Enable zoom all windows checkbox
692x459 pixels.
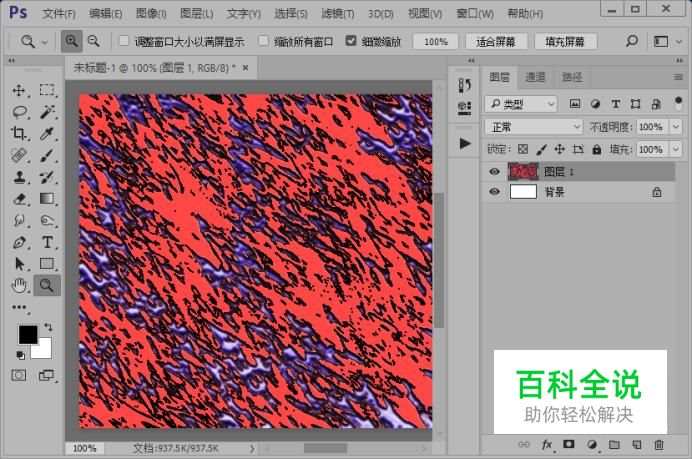point(263,41)
